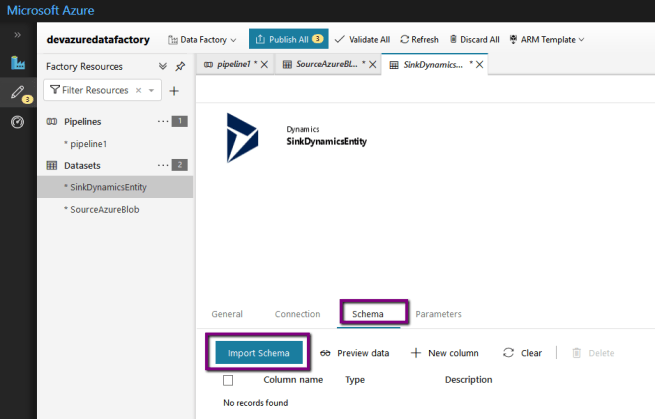Type in the Filter Resources field
The width and height of the screenshot is (655, 419).
point(96,91)
